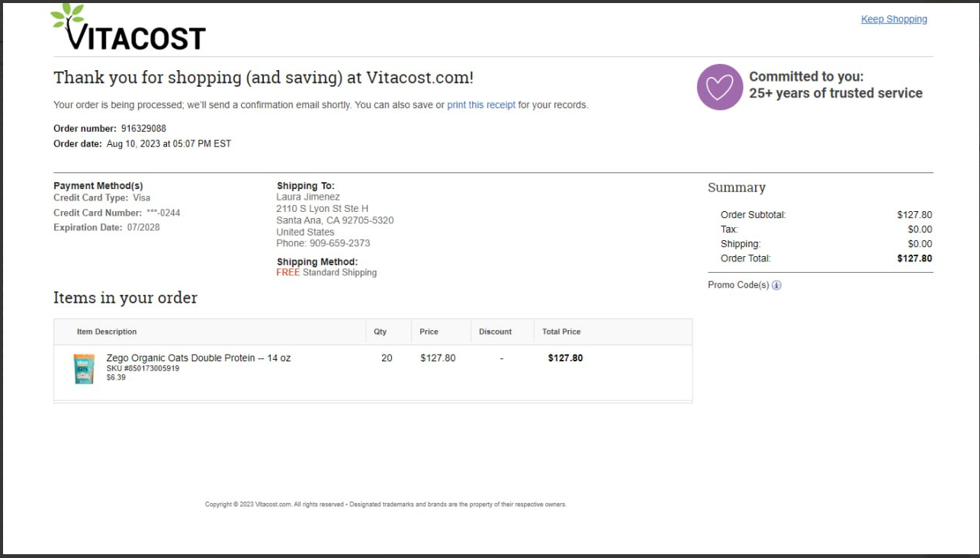Click the Payment Method(s) label
Viewport: 980px width, 558px height.
coord(98,186)
